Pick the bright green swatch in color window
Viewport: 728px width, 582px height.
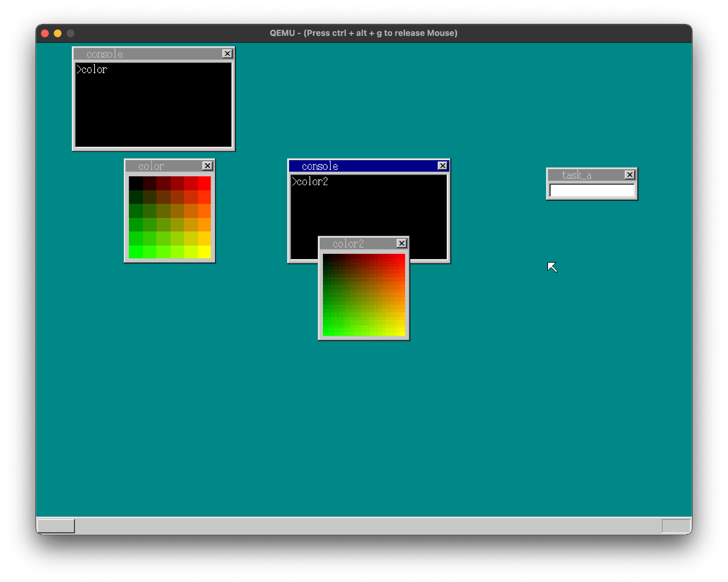pos(136,252)
